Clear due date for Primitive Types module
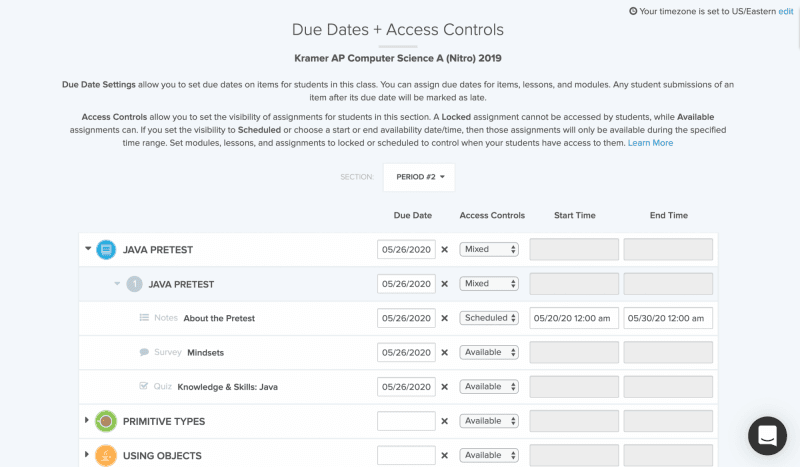 tap(445, 421)
